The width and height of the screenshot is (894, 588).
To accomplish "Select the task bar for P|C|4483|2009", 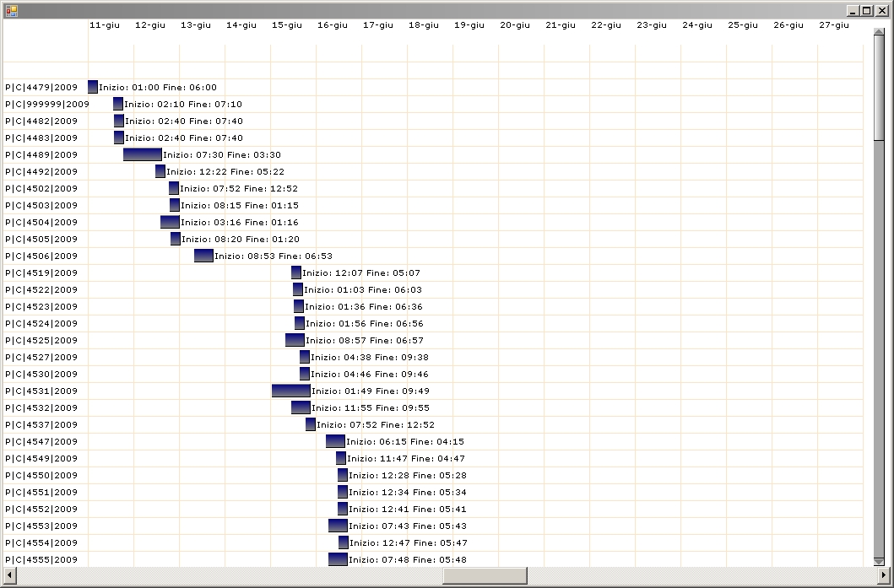I will pyautogui.click(x=118, y=138).
